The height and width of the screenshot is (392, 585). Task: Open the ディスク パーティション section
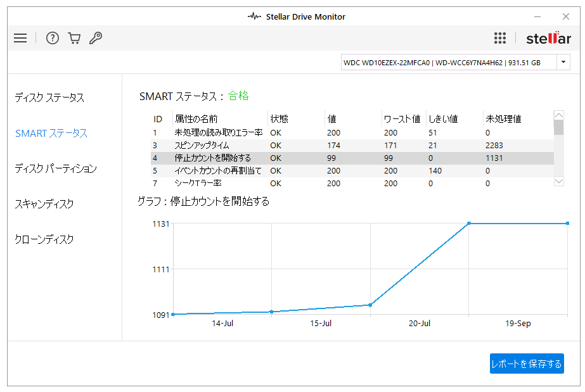56,168
